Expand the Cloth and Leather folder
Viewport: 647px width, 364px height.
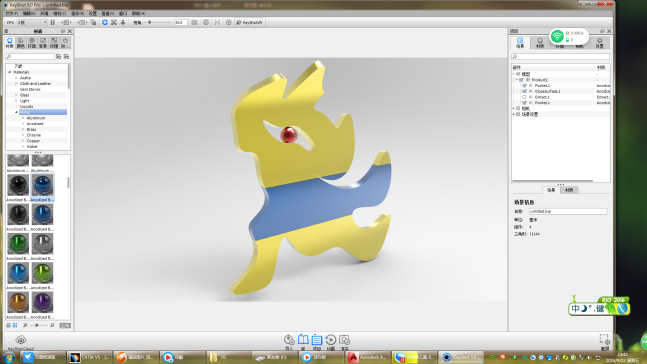pyautogui.click(x=16, y=83)
